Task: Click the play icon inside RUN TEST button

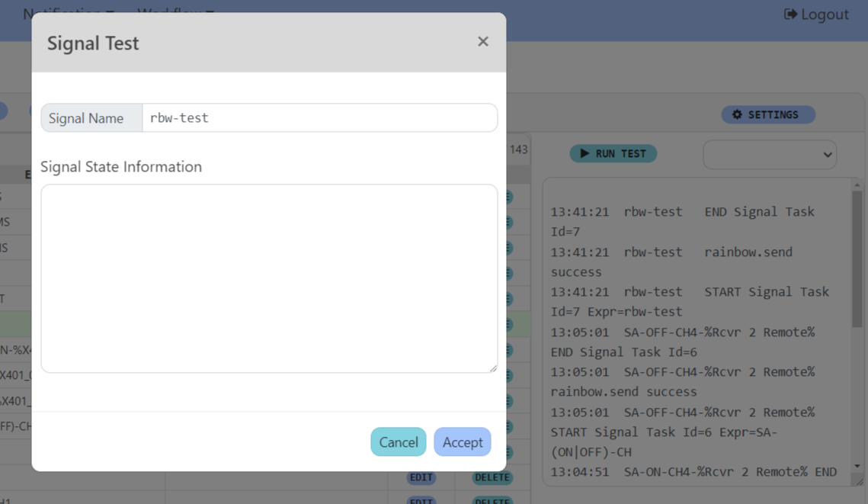Action: pos(585,153)
